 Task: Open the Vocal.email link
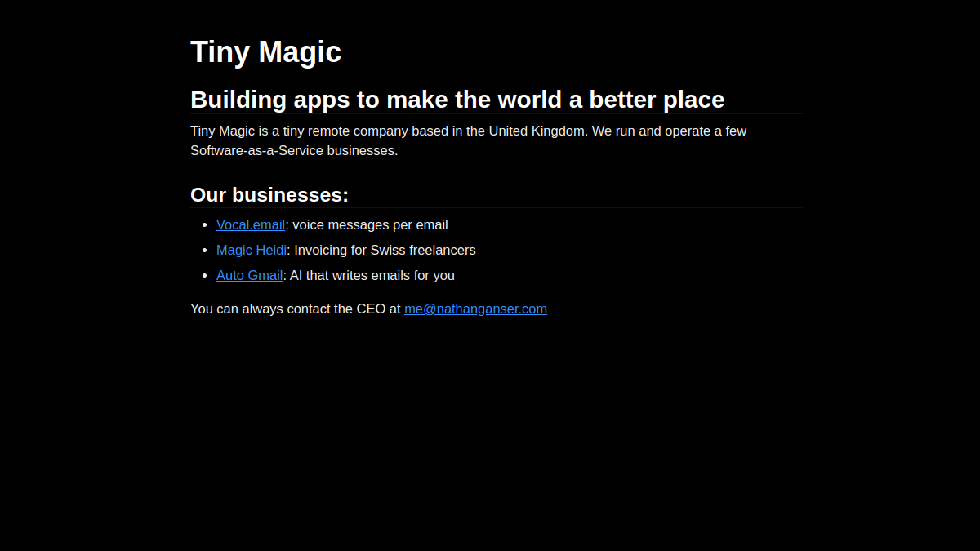click(x=251, y=225)
